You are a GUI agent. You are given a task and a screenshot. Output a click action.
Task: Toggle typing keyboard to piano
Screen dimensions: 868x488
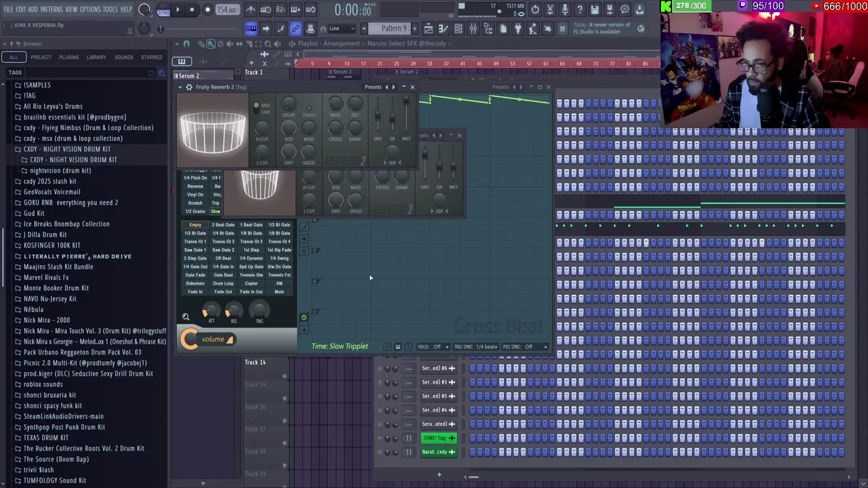point(251,28)
